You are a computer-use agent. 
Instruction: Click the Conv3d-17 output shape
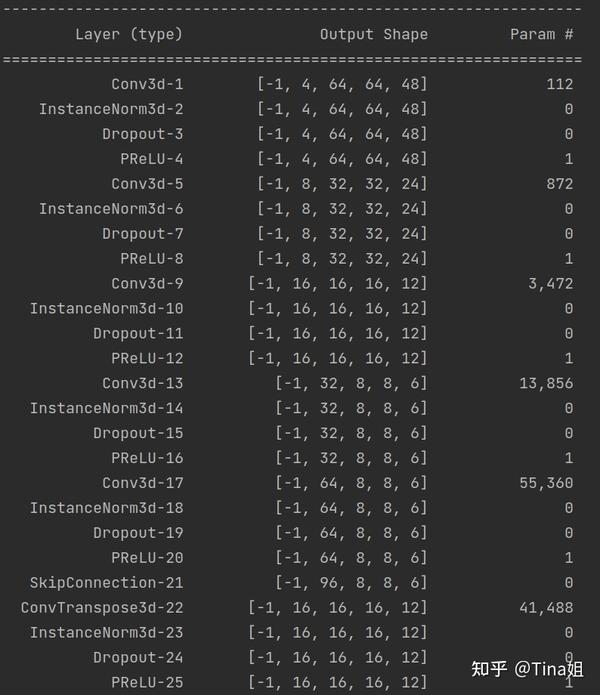(351, 483)
